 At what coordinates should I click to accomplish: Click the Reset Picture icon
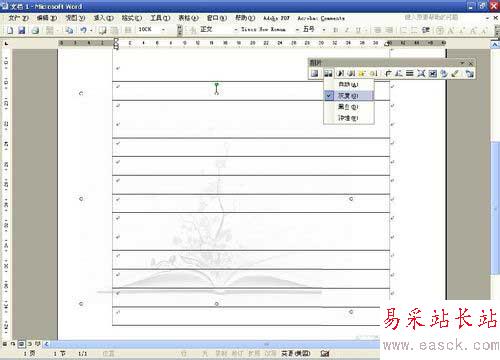coord(470,74)
